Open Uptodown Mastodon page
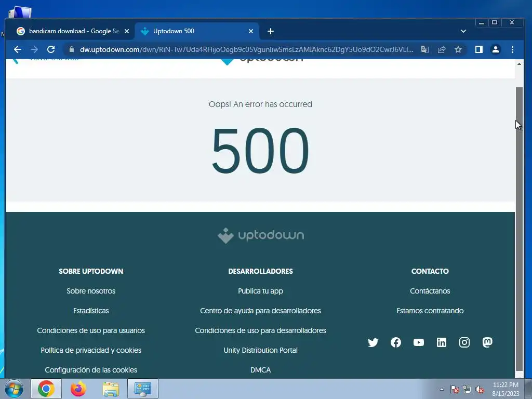 coord(487,343)
